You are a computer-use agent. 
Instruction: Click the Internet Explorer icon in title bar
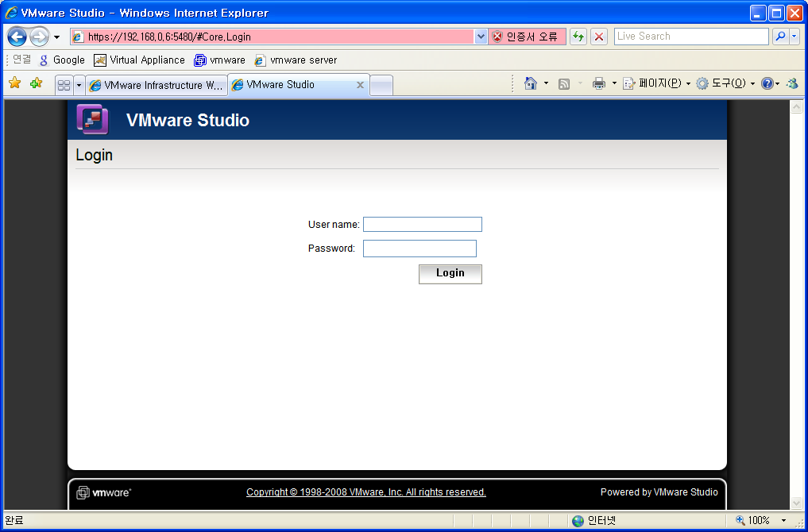(11, 13)
